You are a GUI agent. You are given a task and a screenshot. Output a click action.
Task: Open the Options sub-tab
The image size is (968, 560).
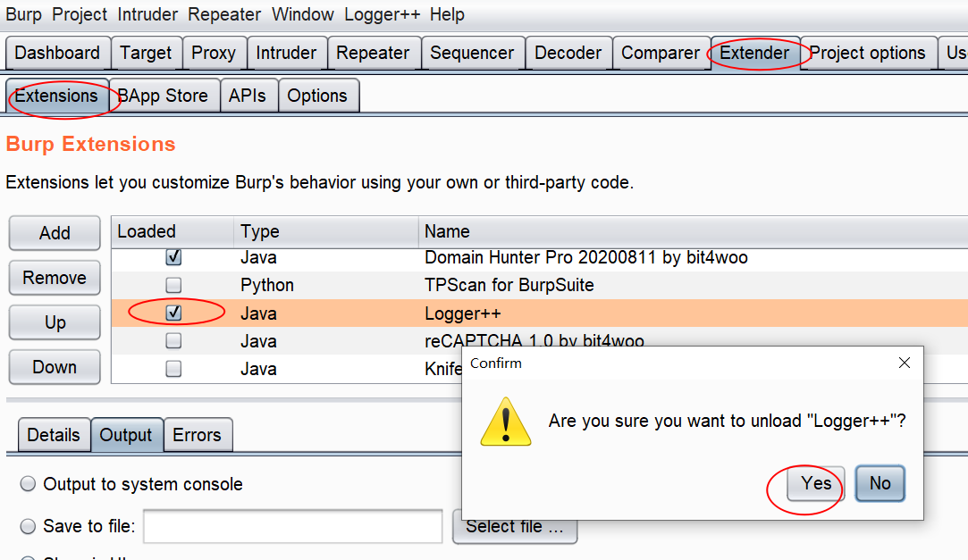(317, 96)
